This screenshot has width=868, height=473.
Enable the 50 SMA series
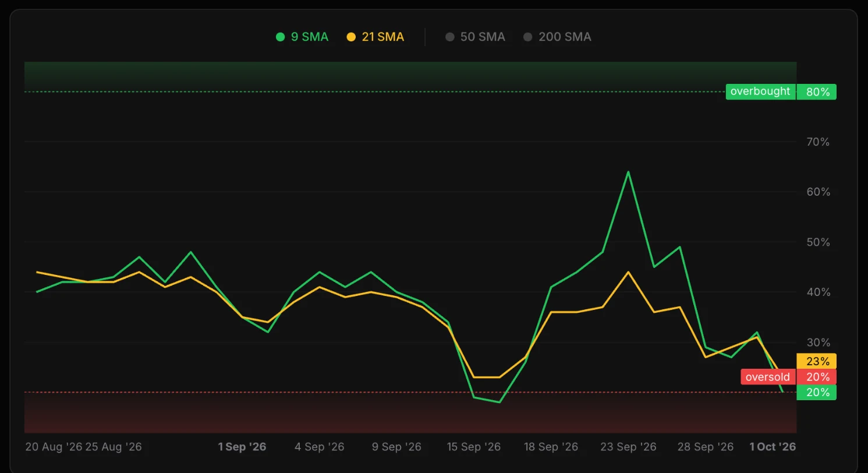click(x=476, y=37)
